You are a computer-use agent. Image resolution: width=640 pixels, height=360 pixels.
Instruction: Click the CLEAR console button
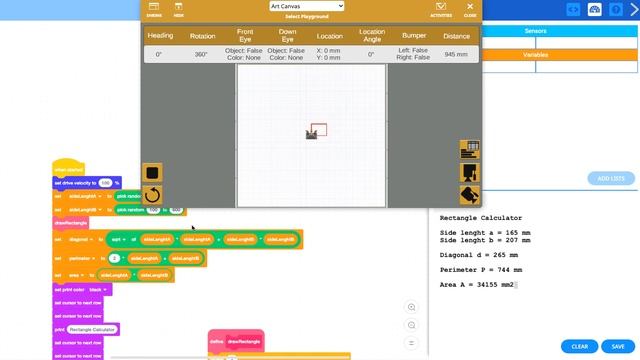click(x=579, y=347)
